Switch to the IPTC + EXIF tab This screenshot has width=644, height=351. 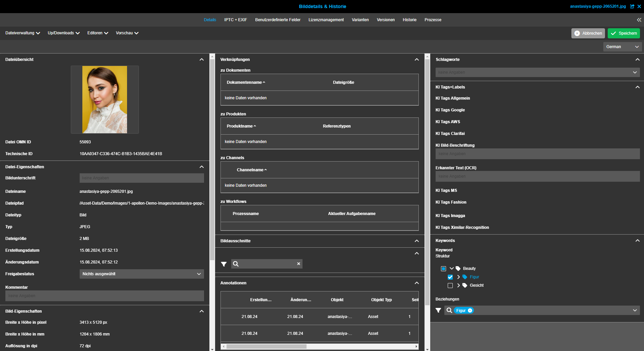235,20
